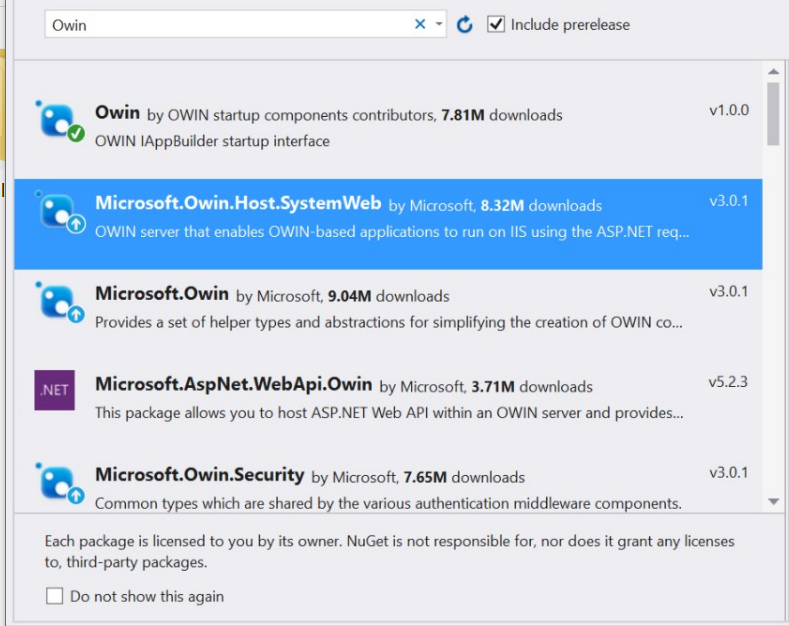The image size is (789, 626).
Task: Click the Microsoft.Owin.Security package icon
Action: [x=57, y=482]
